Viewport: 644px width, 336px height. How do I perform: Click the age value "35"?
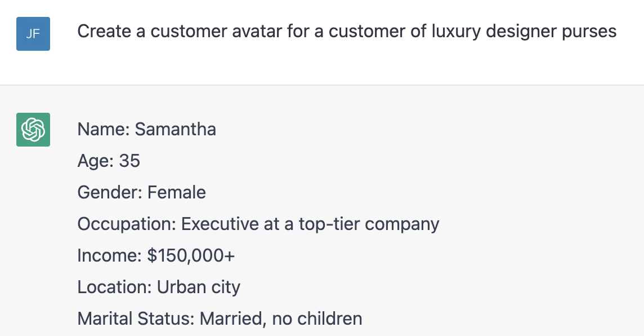tap(129, 161)
